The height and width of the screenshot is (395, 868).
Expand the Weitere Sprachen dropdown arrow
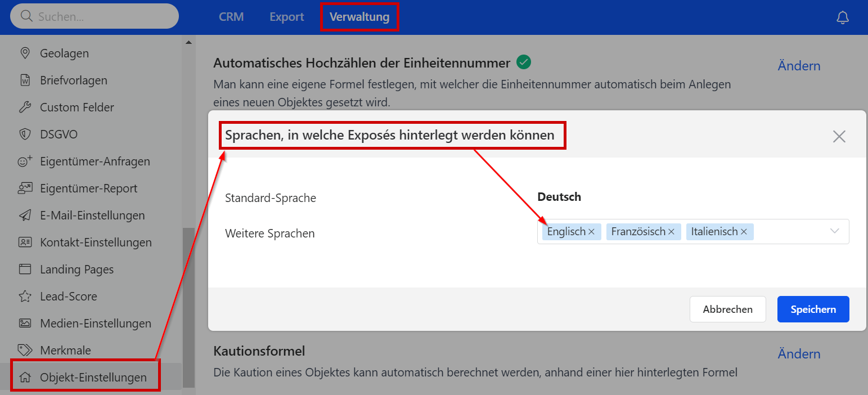(x=834, y=231)
